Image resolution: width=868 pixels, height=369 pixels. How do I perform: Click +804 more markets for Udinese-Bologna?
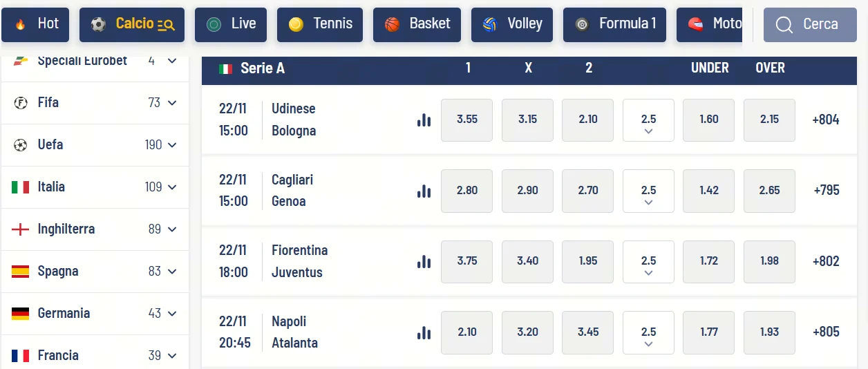click(826, 120)
